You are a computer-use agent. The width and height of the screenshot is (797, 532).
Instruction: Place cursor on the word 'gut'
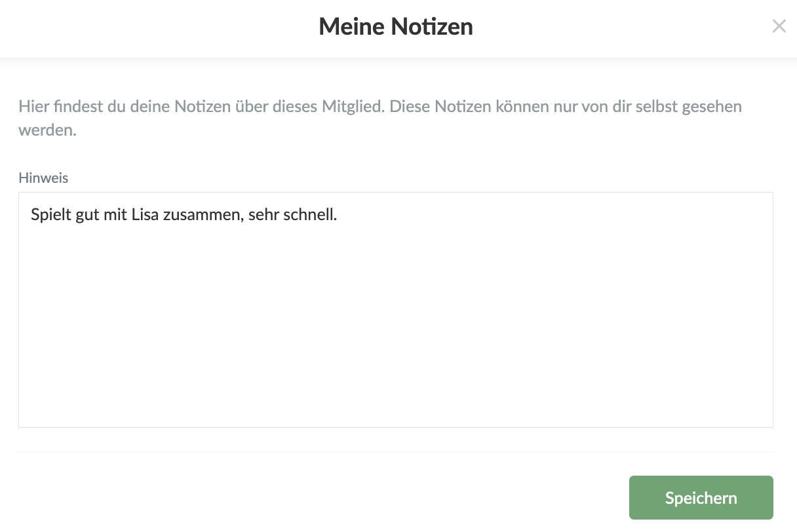pyautogui.click(x=87, y=215)
